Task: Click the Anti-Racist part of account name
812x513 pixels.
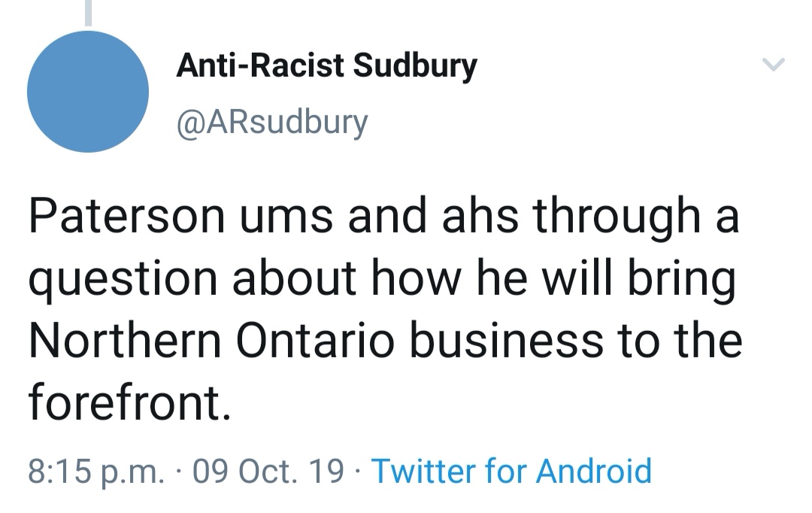Action: coord(260,66)
